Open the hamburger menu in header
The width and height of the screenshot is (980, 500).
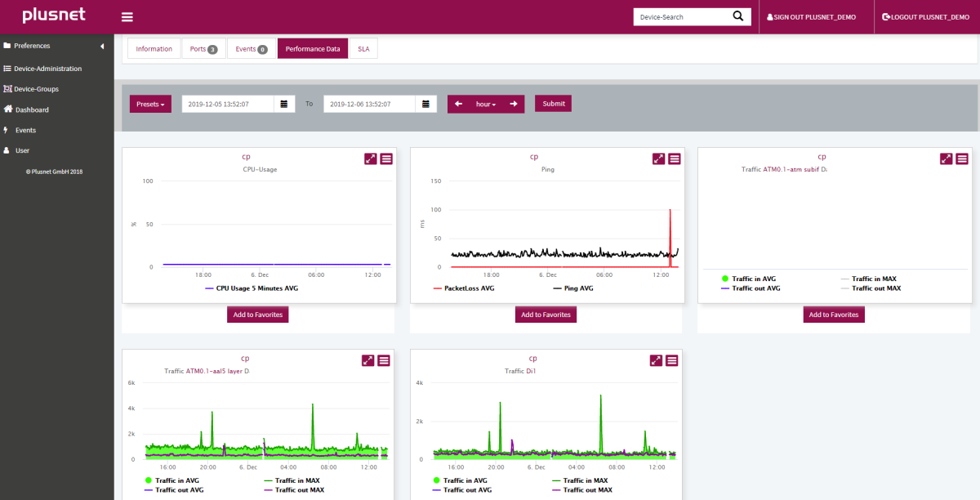[x=127, y=17]
